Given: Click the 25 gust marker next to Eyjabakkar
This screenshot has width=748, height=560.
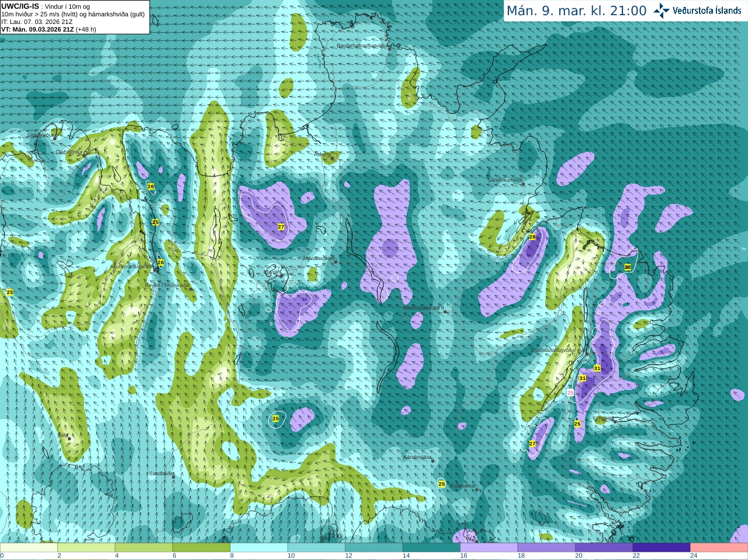Looking at the screenshot, I should [x=442, y=484].
